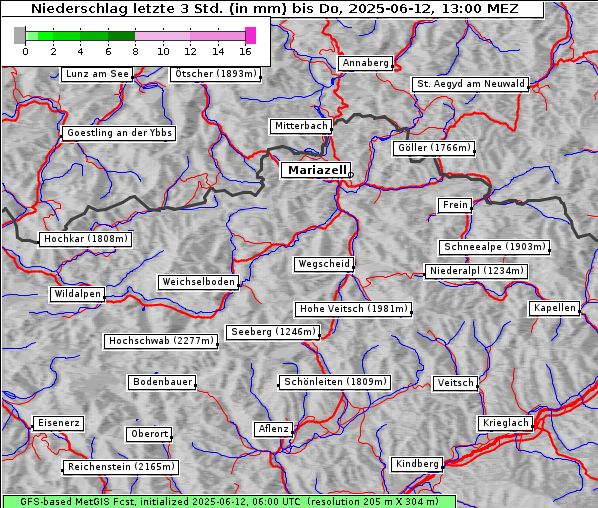Select the Eisenerz town label

click(x=58, y=423)
